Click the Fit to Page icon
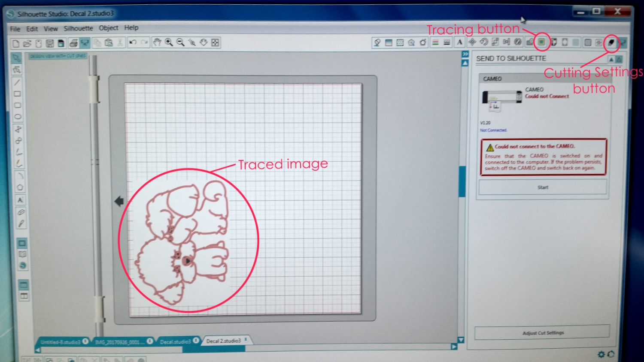Viewport: 644px width, 362px height. pos(215,42)
